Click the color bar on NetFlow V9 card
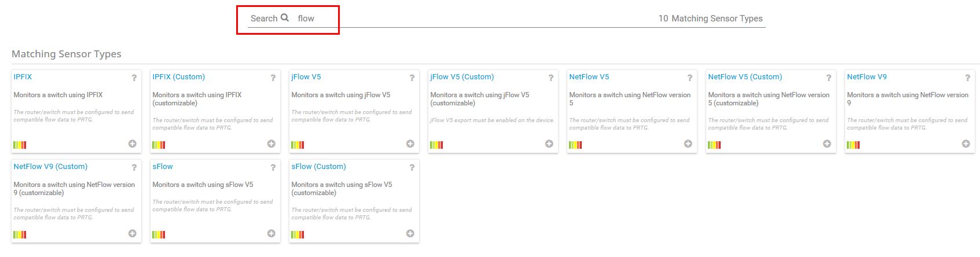980x257 pixels. tap(853, 145)
